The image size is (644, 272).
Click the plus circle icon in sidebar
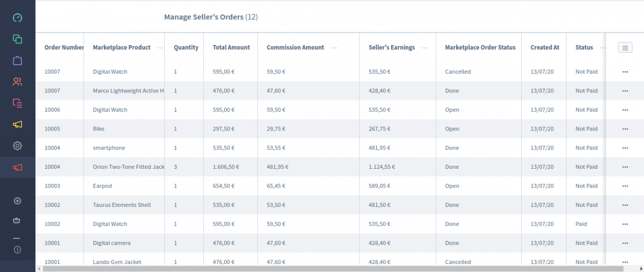point(18,201)
